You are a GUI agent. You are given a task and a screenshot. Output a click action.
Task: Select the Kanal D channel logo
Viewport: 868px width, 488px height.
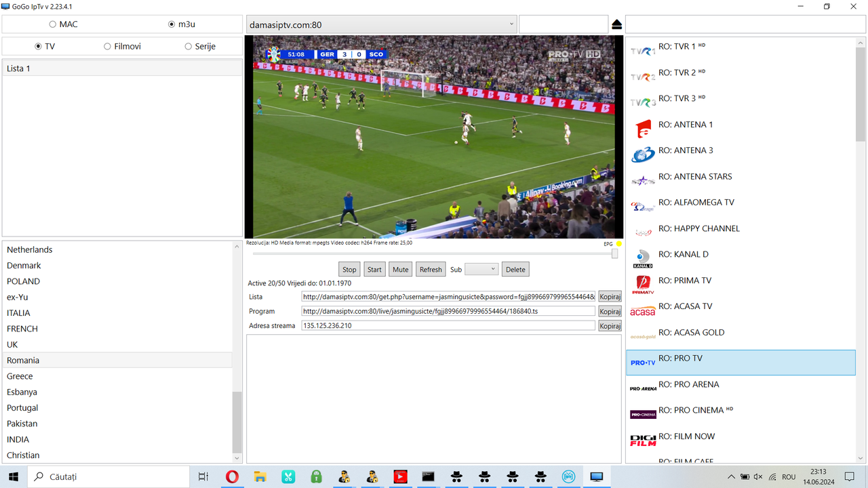pos(643,258)
